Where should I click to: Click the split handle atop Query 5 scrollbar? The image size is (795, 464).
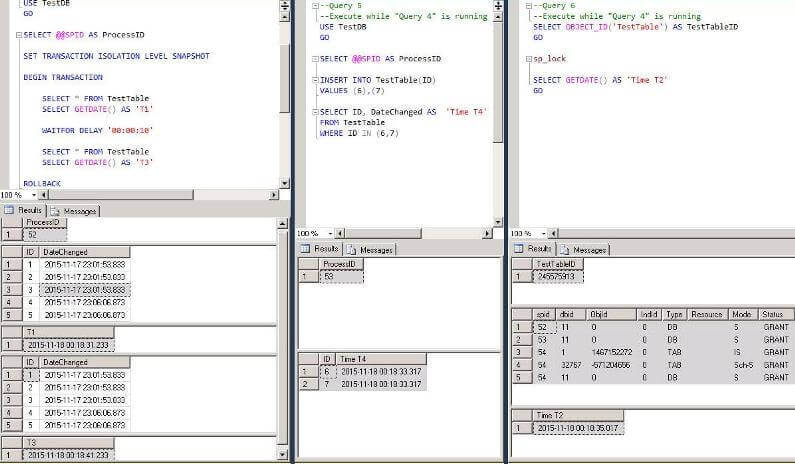[x=498, y=6]
